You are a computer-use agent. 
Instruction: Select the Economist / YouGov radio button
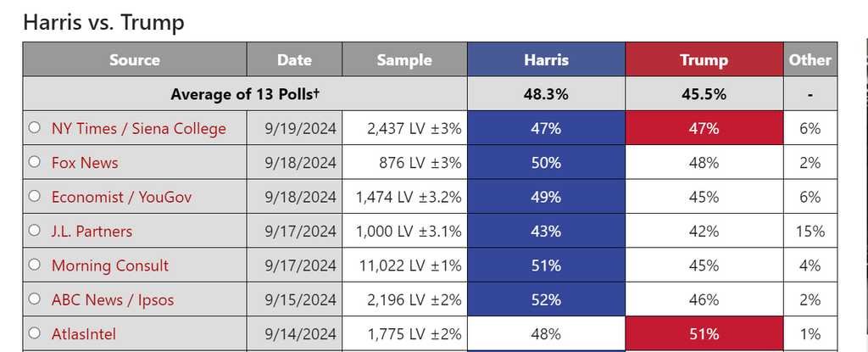pyautogui.click(x=35, y=197)
